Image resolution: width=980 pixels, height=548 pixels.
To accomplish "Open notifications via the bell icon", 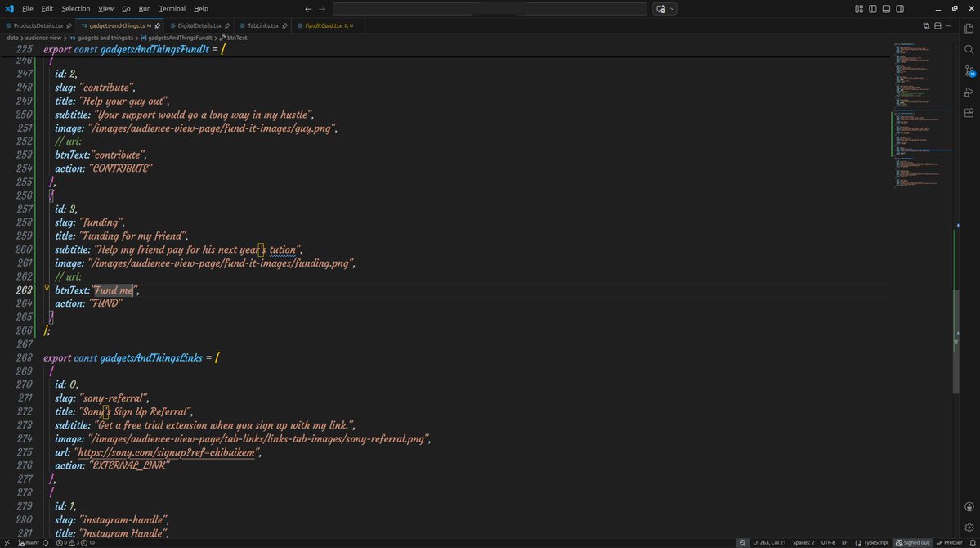I will point(973,542).
